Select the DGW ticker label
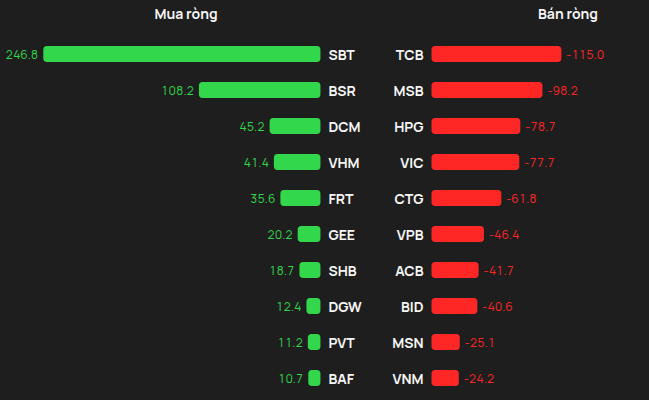 pyautogui.click(x=345, y=307)
